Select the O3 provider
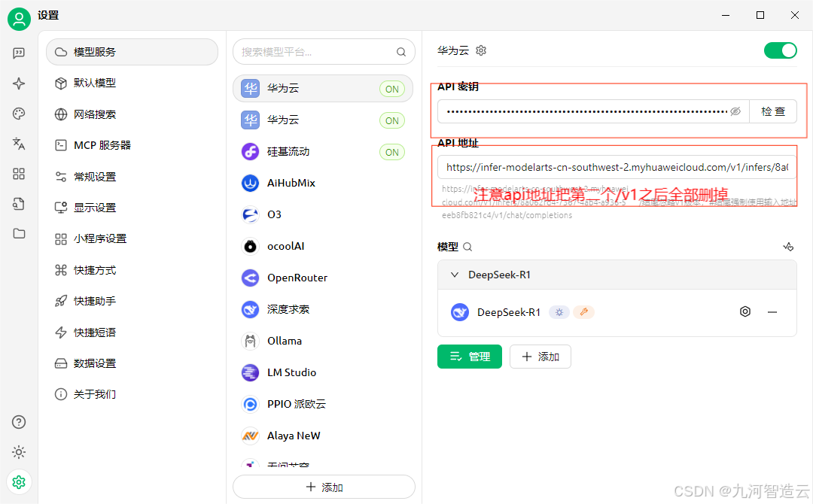The height and width of the screenshot is (504, 813). click(x=322, y=214)
